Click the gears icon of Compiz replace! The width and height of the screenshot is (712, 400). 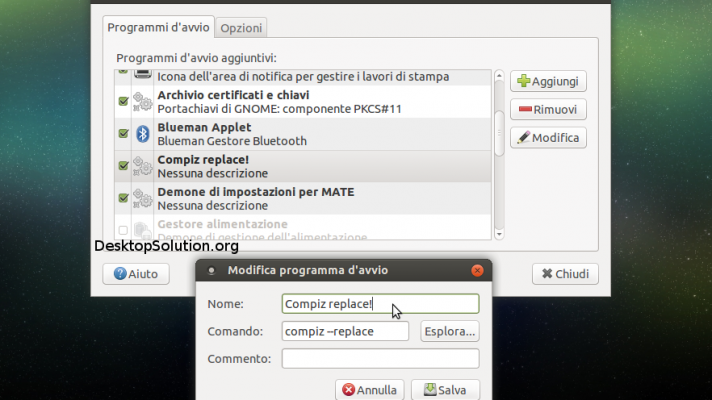(x=143, y=166)
